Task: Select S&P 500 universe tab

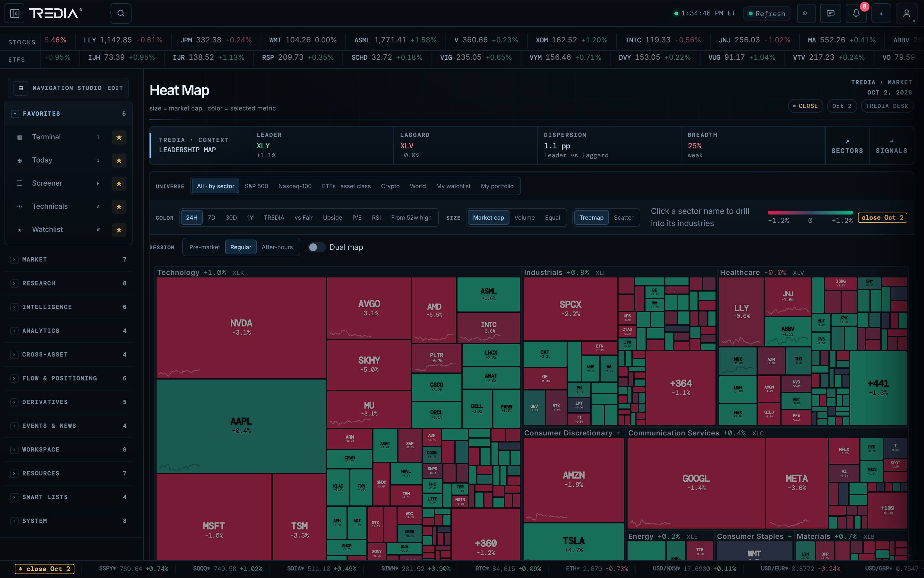Action: point(256,186)
